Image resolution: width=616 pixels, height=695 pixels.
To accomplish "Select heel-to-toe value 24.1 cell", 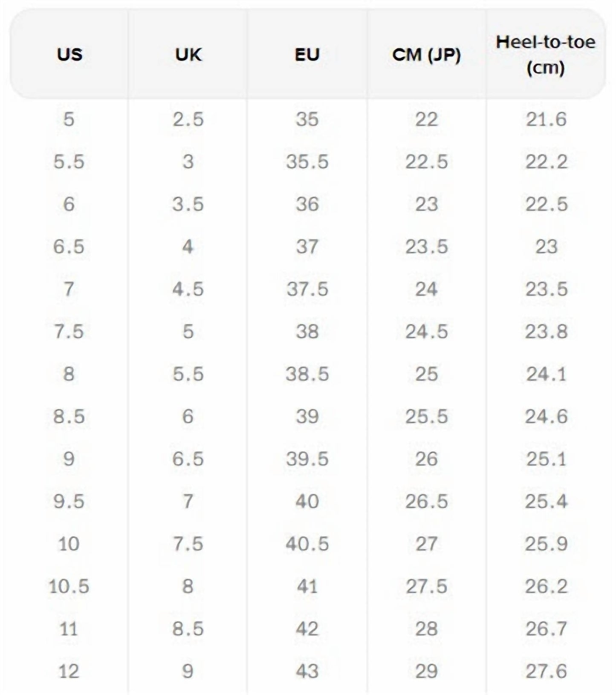I will tap(546, 374).
